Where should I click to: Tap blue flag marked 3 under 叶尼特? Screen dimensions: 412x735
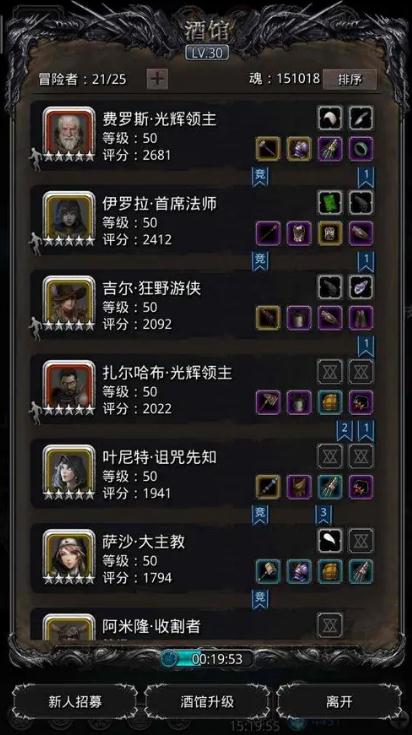coord(323,515)
